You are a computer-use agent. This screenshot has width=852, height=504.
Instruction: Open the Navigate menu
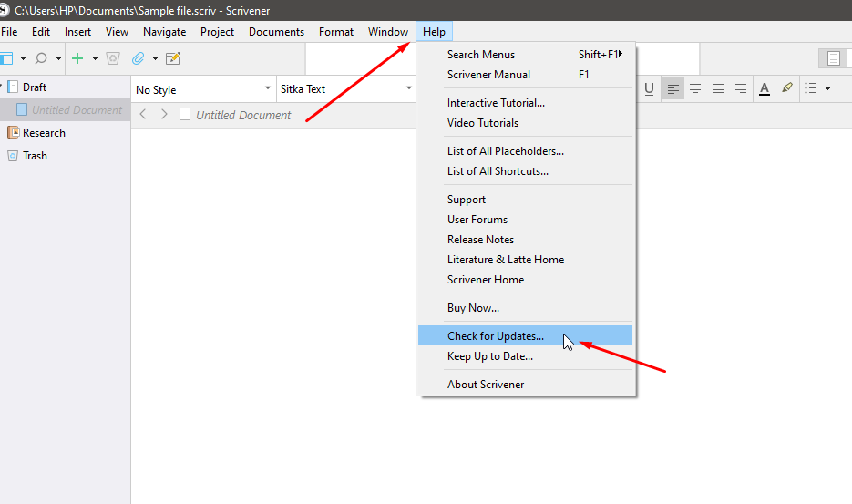point(165,32)
